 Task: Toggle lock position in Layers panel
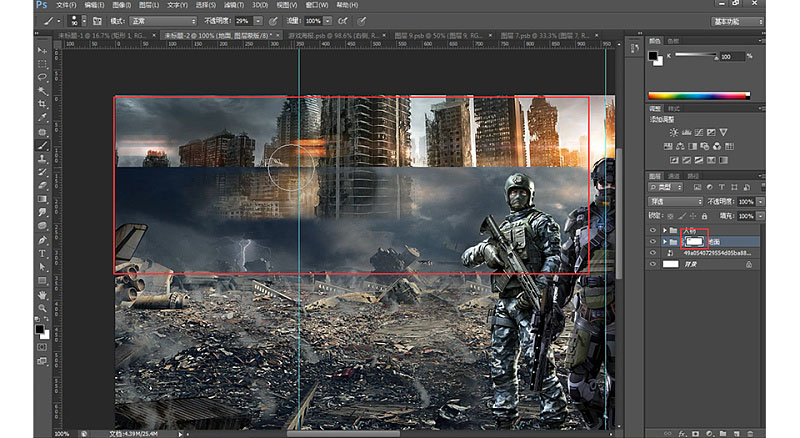pos(693,216)
